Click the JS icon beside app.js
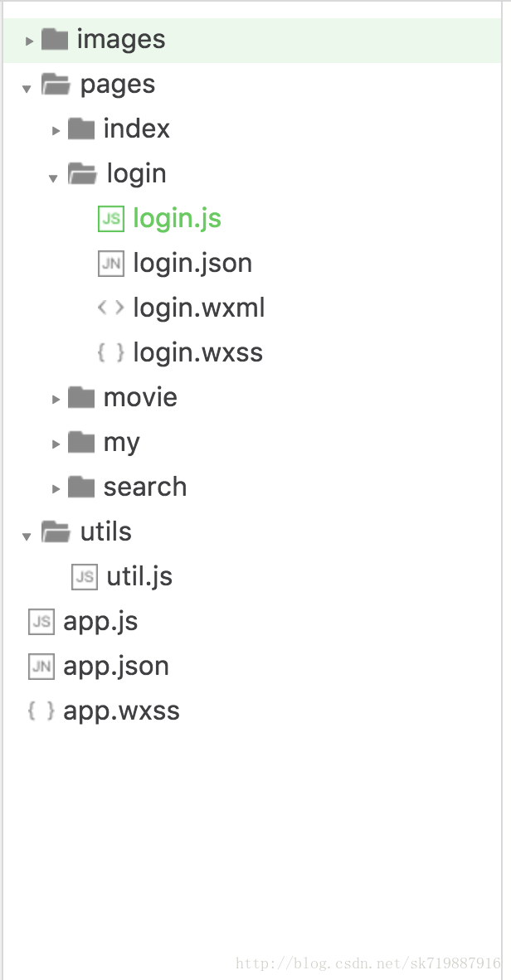Viewport: 511px width, 980px height. (41, 622)
